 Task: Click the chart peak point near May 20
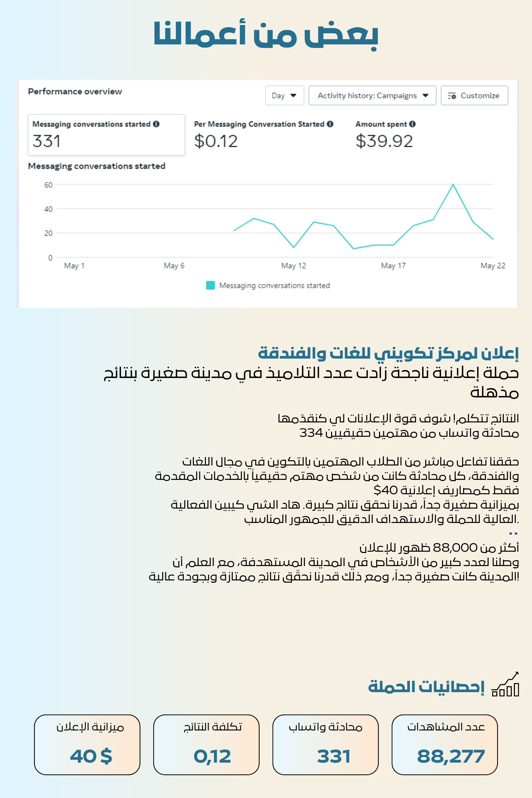pyautogui.click(x=453, y=185)
